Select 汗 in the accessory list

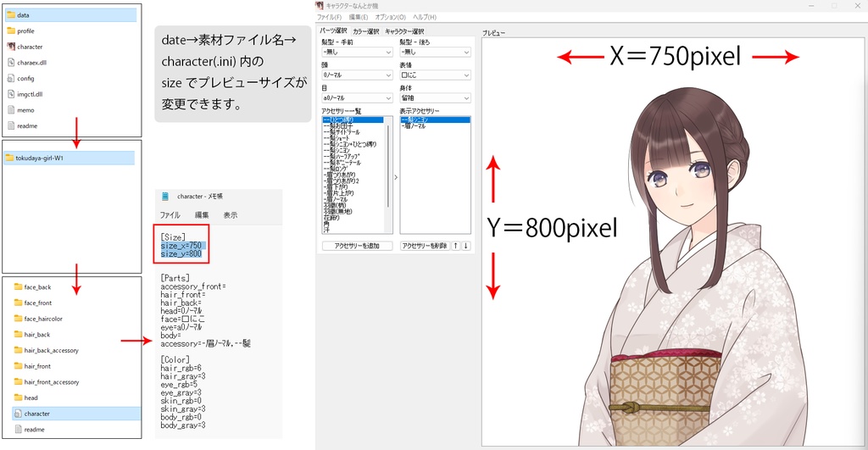click(x=326, y=230)
